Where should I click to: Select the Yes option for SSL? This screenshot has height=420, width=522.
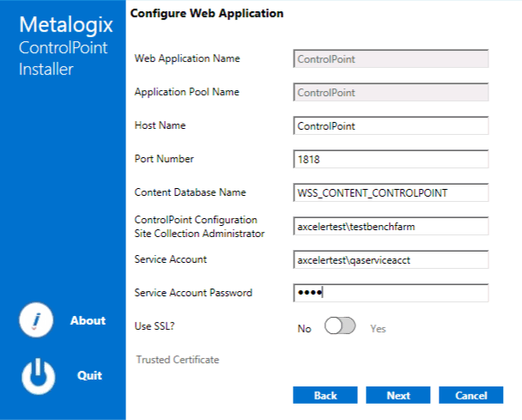point(379,328)
